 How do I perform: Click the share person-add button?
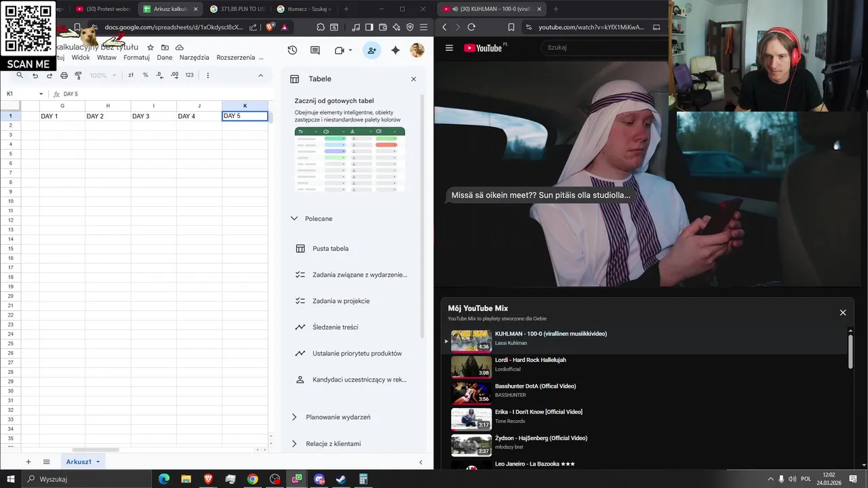(x=372, y=50)
